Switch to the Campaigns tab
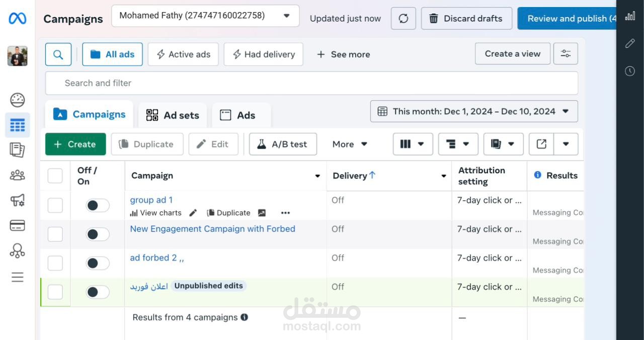 89,114
